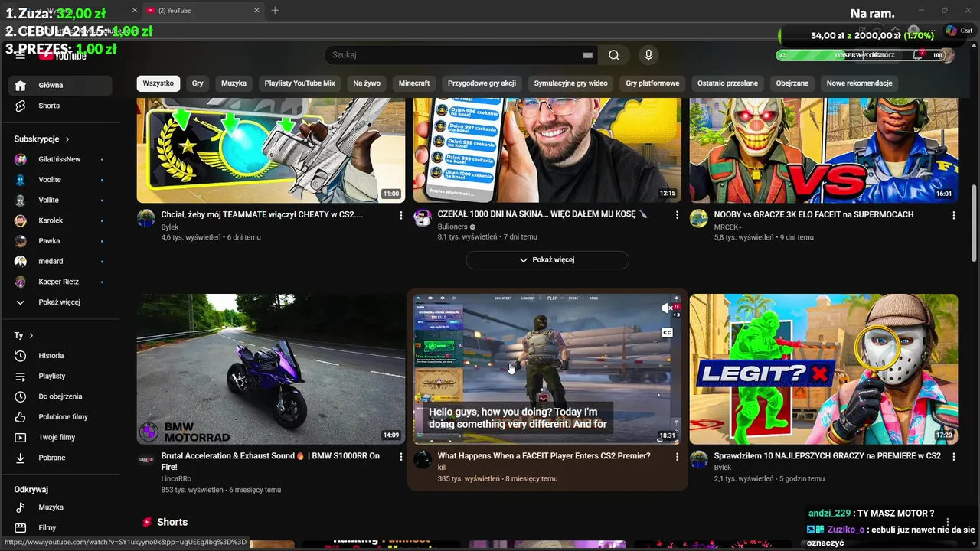The height and width of the screenshot is (551, 980).
Task: Click '8,1 tys. wyświetleń • 7 dni temu' text
Action: (x=488, y=237)
